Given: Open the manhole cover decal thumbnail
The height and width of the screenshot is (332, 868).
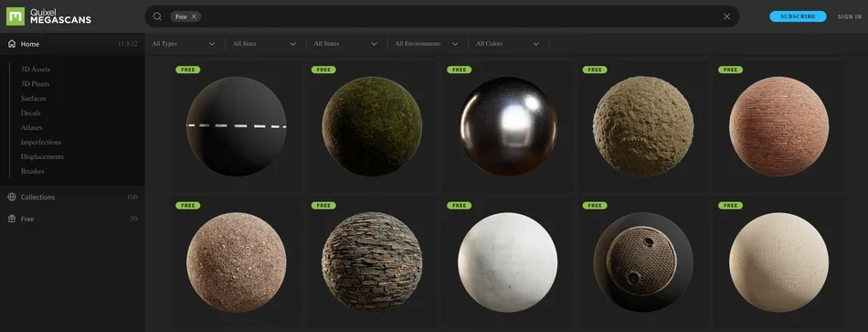Looking at the screenshot, I should tap(643, 262).
